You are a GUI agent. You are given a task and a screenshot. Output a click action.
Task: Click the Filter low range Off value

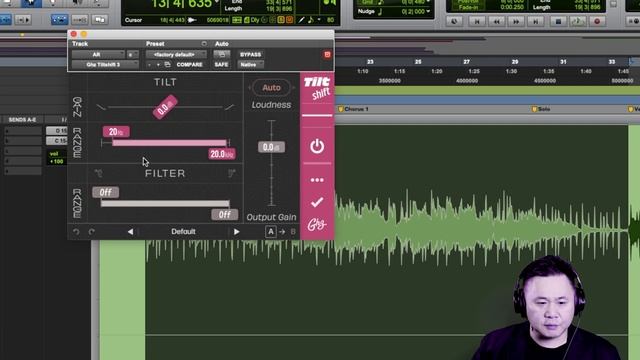[106, 192]
